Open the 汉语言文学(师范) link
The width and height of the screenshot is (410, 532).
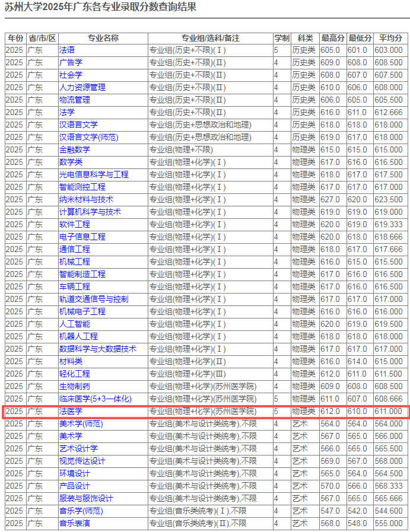coord(88,137)
